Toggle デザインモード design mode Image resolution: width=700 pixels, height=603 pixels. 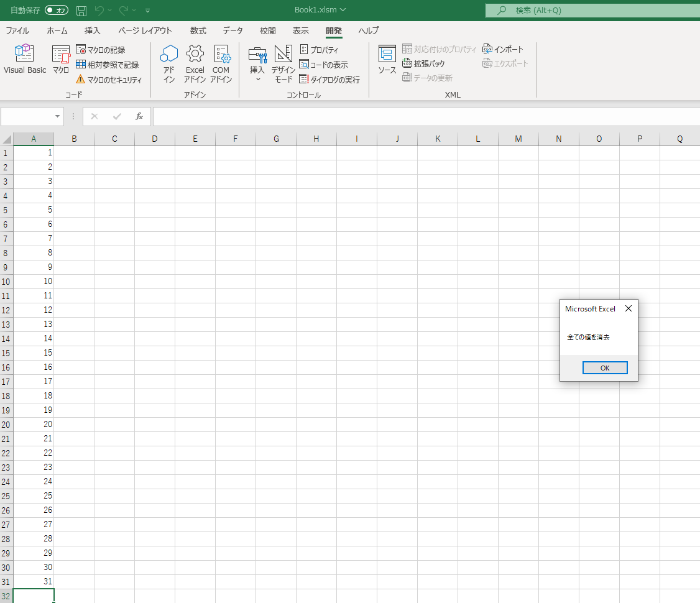click(283, 63)
